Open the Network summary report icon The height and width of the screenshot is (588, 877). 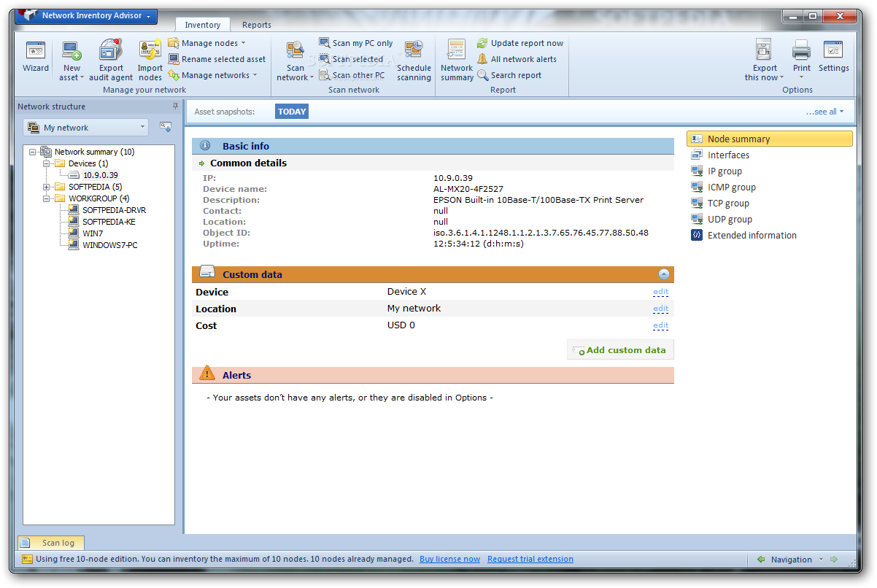[x=457, y=50]
